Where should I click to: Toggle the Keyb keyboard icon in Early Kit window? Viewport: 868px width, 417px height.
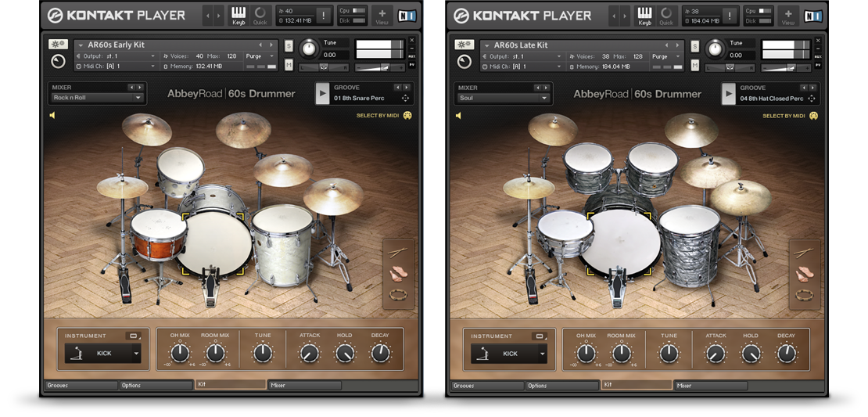pos(238,16)
